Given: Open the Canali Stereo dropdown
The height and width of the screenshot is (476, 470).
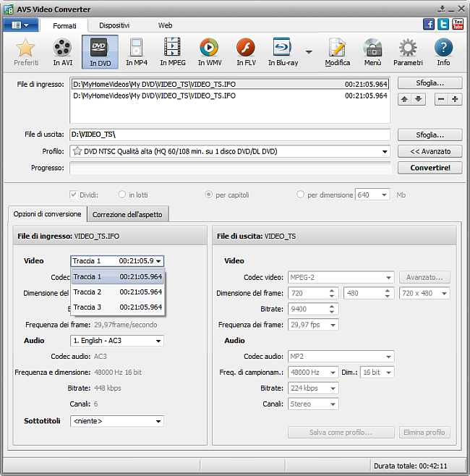Looking at the screenshot, I should click(313, 404).
